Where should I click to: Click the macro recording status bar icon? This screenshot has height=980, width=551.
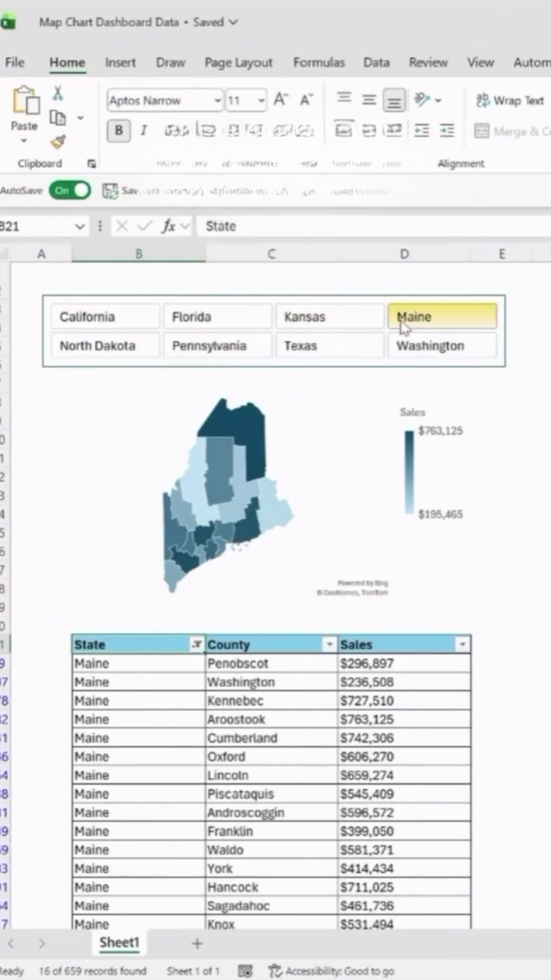click(x=245, y=971)
